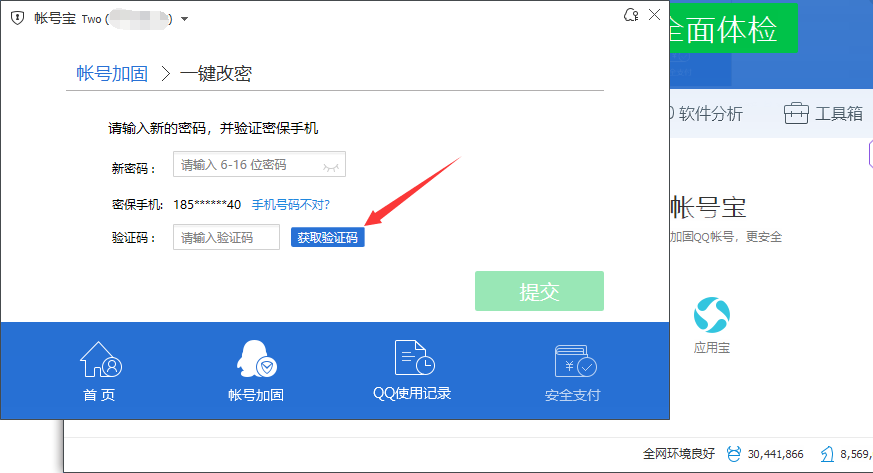Click the shield icon beside 帐号宝 title
The width and height of the screenshot is (873, 473).
click(18, 18)
